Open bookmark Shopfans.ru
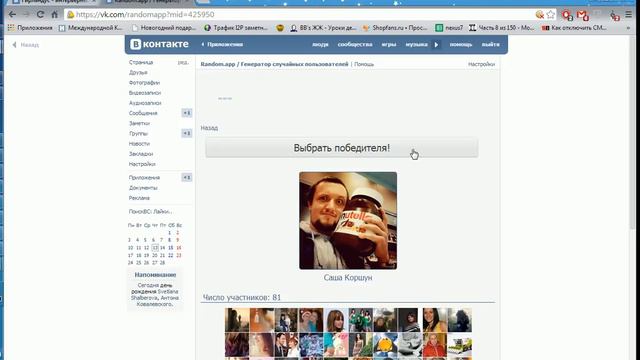This screenshot has height=360, width=640. click(x=395, y=28)
